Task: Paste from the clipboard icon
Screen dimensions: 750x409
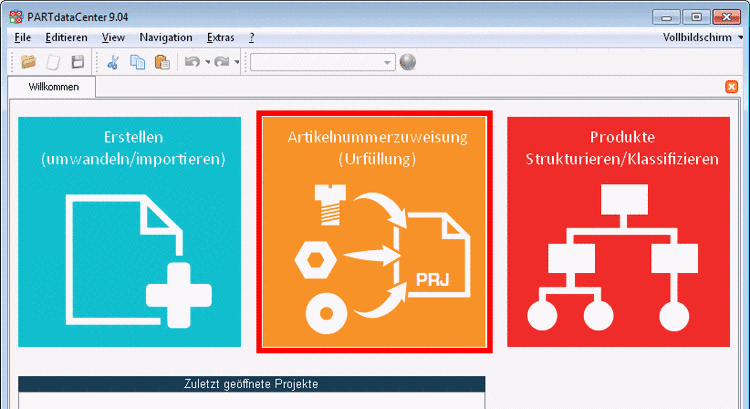Action: pos(163,62)
